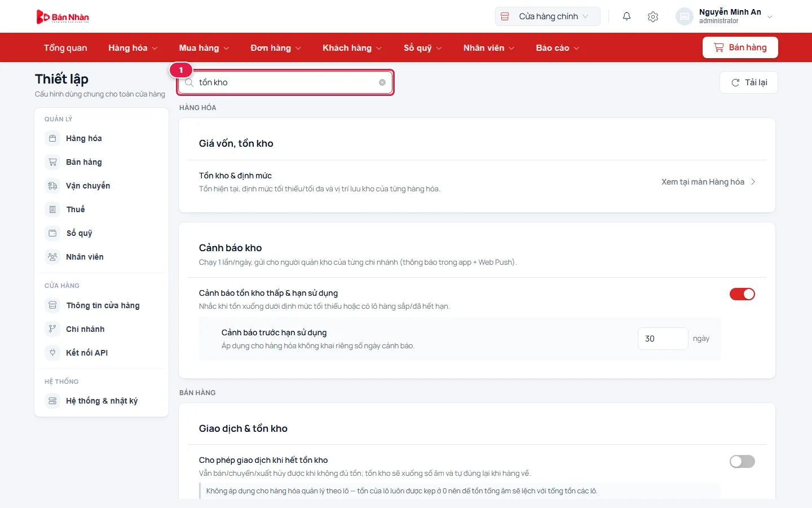812x508 pixels.
Task: Click the Nhân viên people icon in sidebar
Action: (x=52, y=257)
